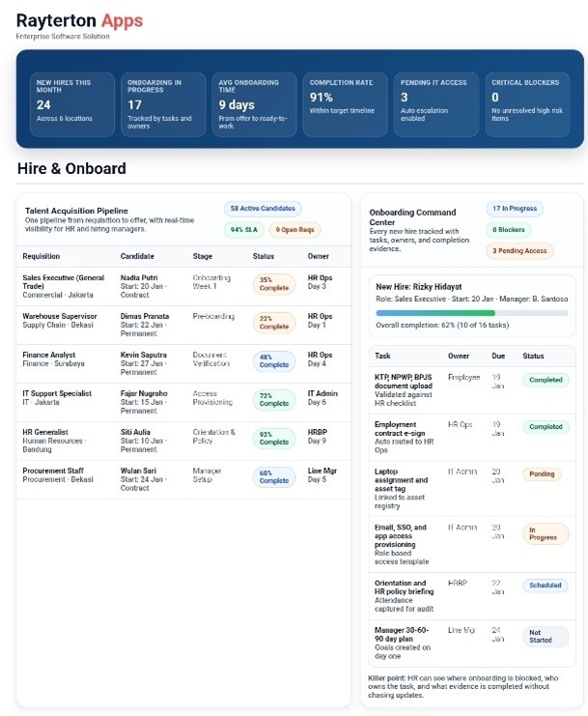Click the 22% Complete status pill
588x716 pixels.
pyautogui.click(x=274, y=323)
